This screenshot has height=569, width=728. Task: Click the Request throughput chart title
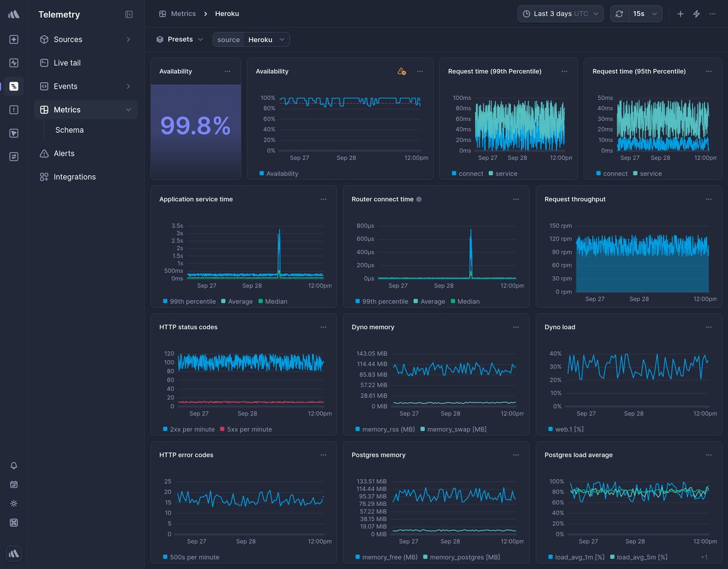[x=575, y=199]
